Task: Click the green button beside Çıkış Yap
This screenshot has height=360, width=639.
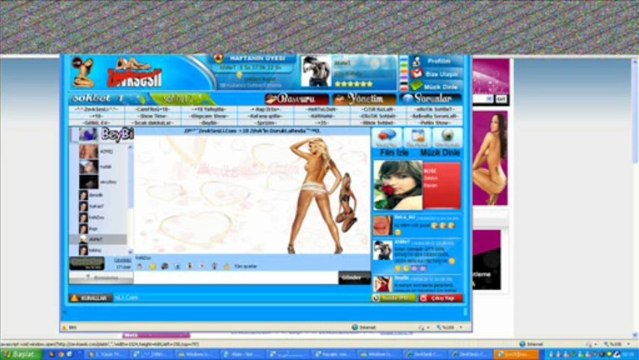Action: (x=394, y=298)
